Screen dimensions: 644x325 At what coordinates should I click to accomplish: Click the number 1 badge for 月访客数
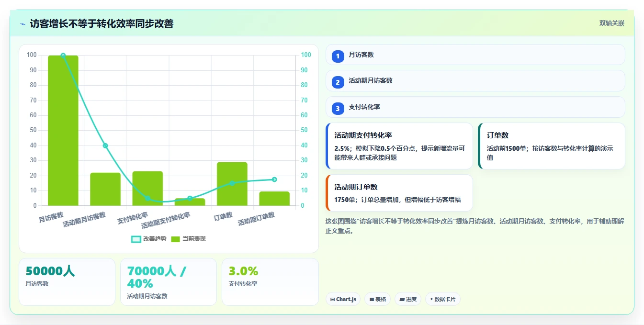point(338,56)
